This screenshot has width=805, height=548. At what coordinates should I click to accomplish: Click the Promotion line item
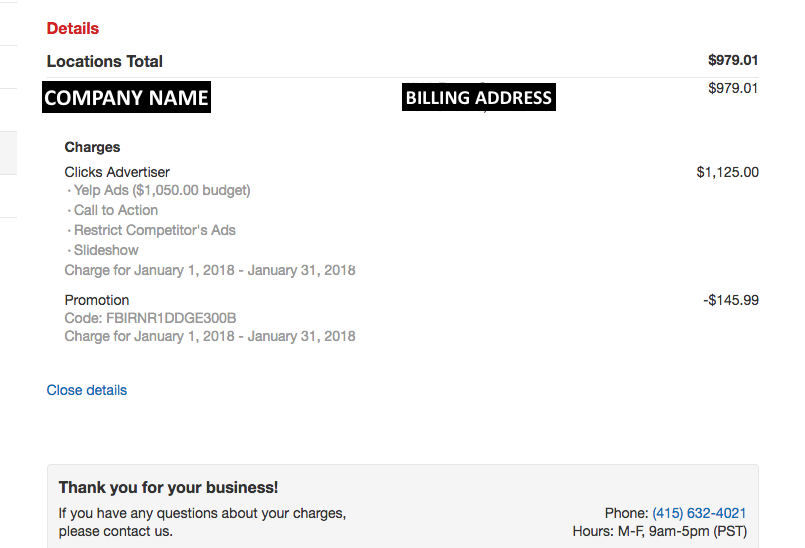tap(97, 300)
